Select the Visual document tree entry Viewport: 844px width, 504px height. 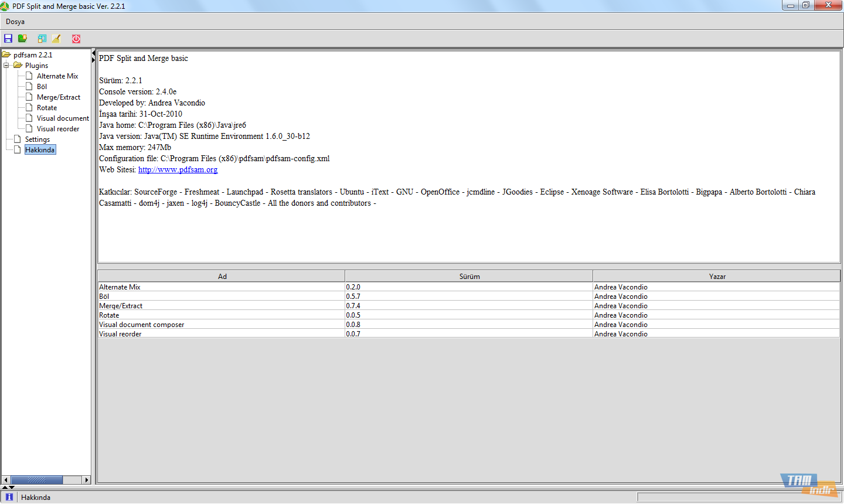(63, 118)
